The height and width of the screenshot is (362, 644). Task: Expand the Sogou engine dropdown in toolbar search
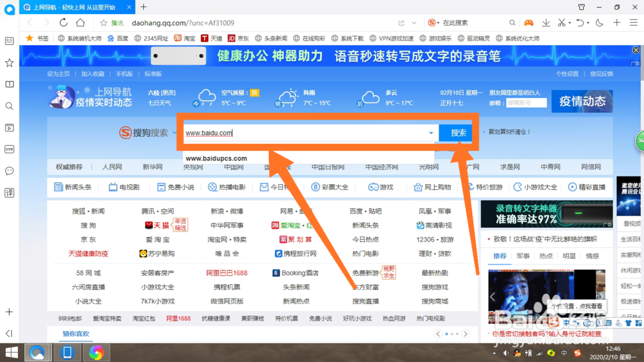tap(438, 23)
